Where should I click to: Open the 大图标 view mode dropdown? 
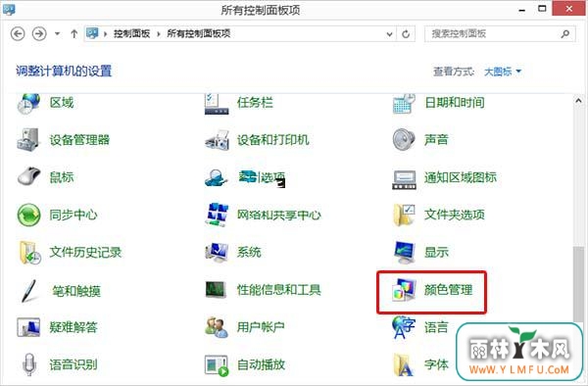coord(503,72)
